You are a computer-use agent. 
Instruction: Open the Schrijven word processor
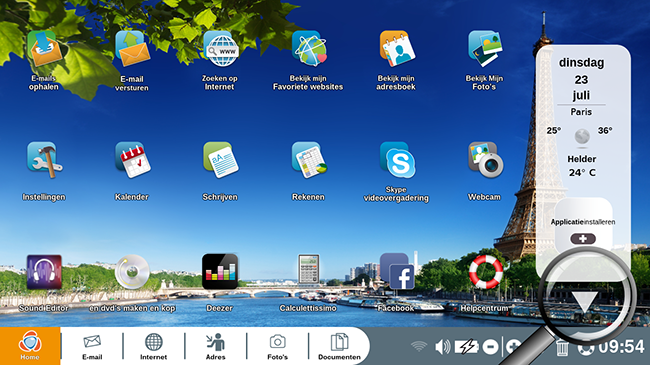click(x=221, y=160)
